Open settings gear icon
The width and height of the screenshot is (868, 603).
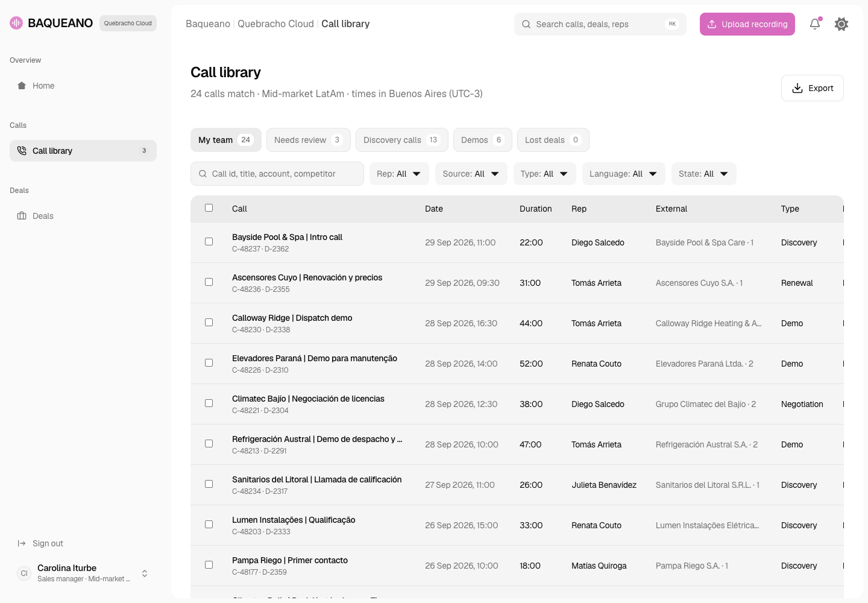click(x=841, y=24)
